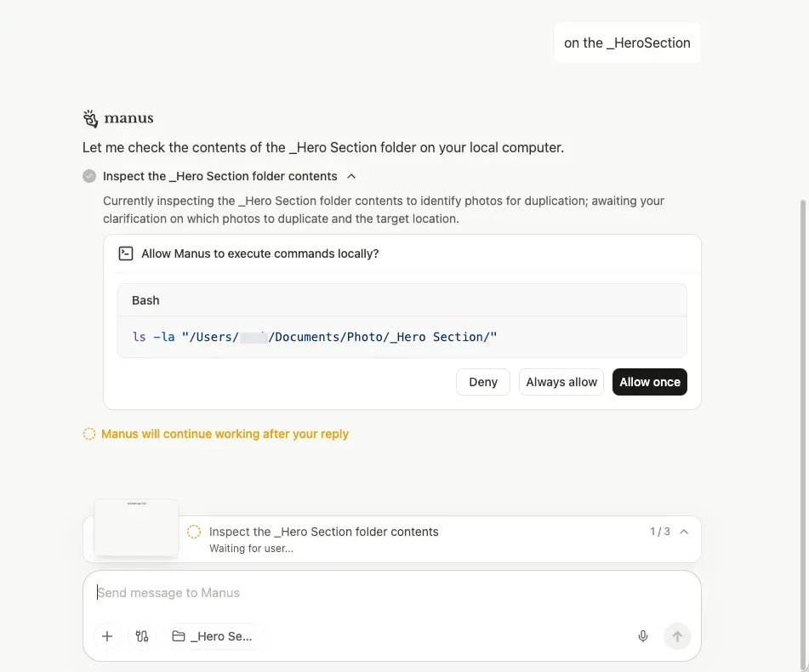Click the 'on the _HeroSection' message bubble
The height and width of the screenshot is (672, 809).
point(627,43)
